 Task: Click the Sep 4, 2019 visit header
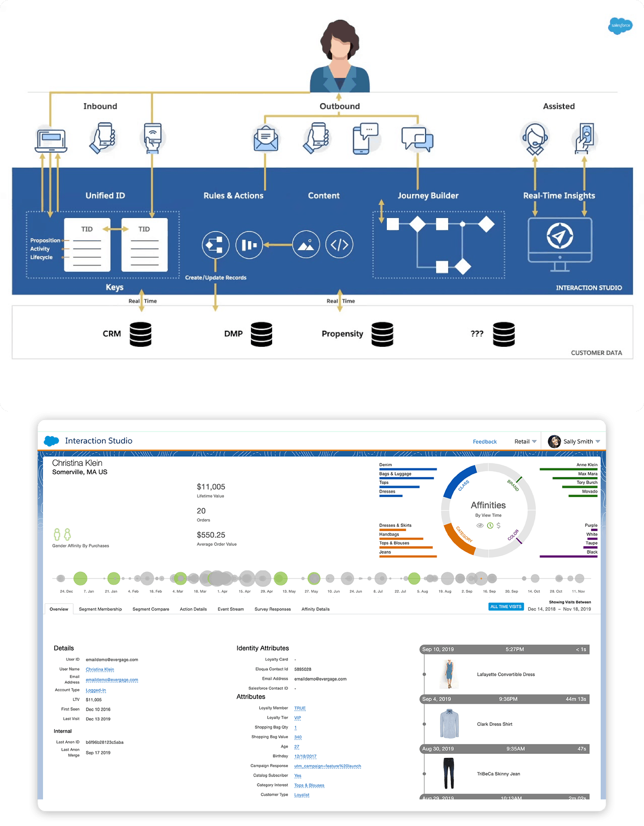504,699
